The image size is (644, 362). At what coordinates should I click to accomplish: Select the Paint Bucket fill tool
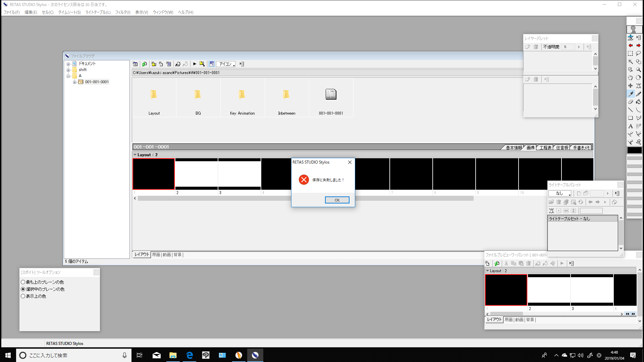pyautogui.click(x=638, y=102)
